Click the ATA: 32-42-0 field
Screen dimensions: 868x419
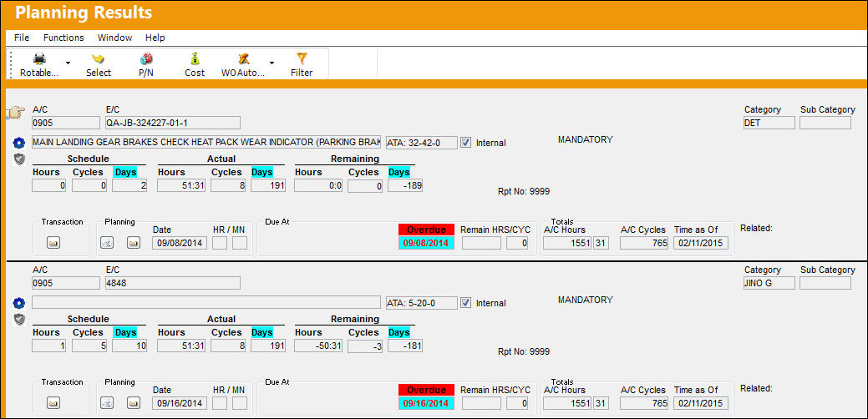(x=422, y=143)
